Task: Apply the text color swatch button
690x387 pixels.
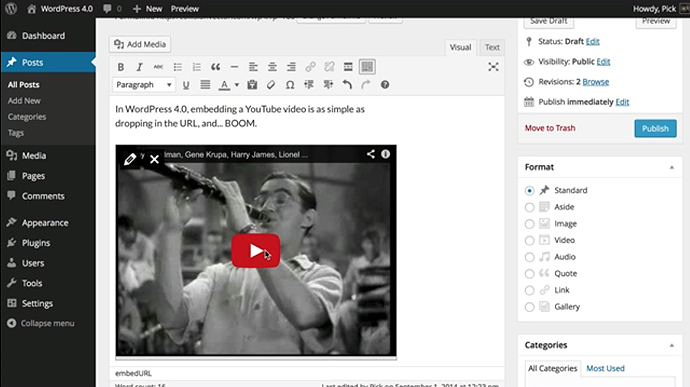Action: pos(224,85)
